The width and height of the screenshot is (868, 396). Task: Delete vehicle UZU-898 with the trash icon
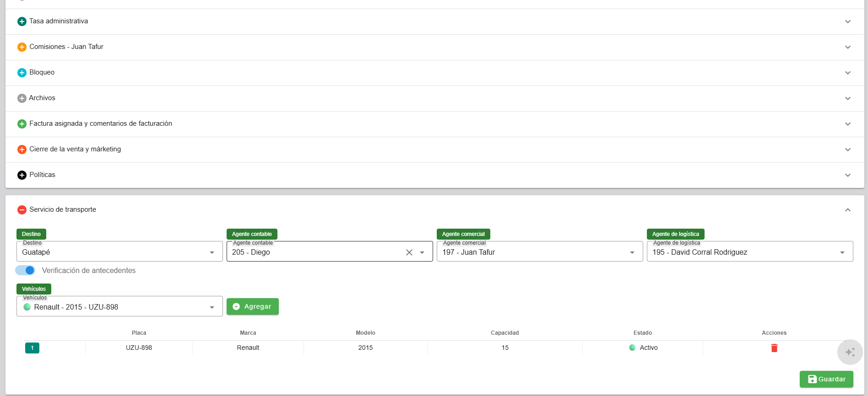774,348
